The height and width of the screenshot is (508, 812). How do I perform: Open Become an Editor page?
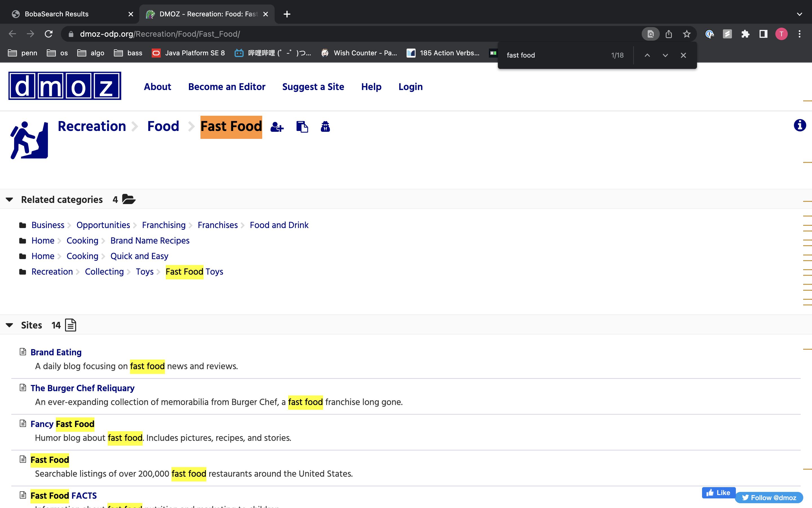(226, 87)
